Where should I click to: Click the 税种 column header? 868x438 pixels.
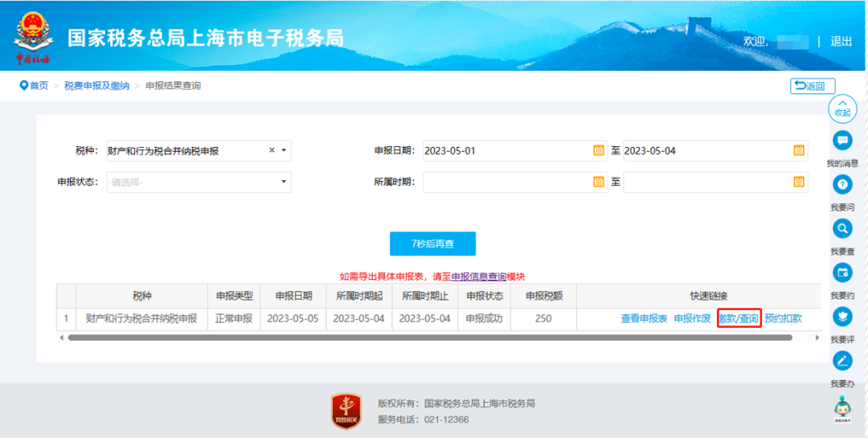pos(141,297)
